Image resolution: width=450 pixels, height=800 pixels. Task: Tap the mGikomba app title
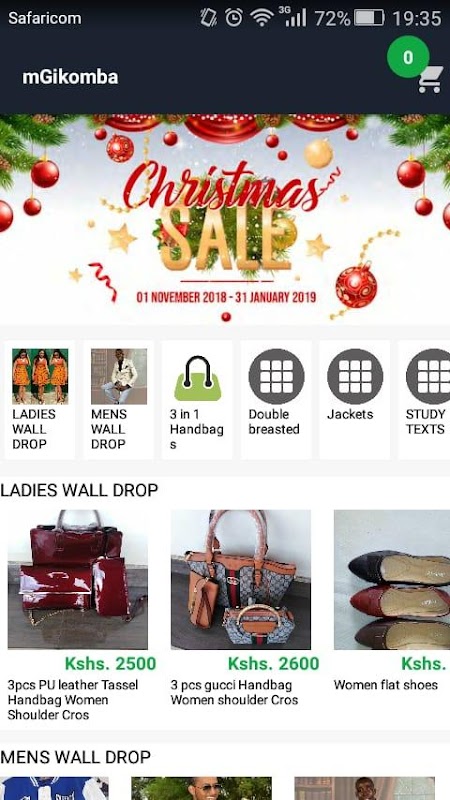70,77
